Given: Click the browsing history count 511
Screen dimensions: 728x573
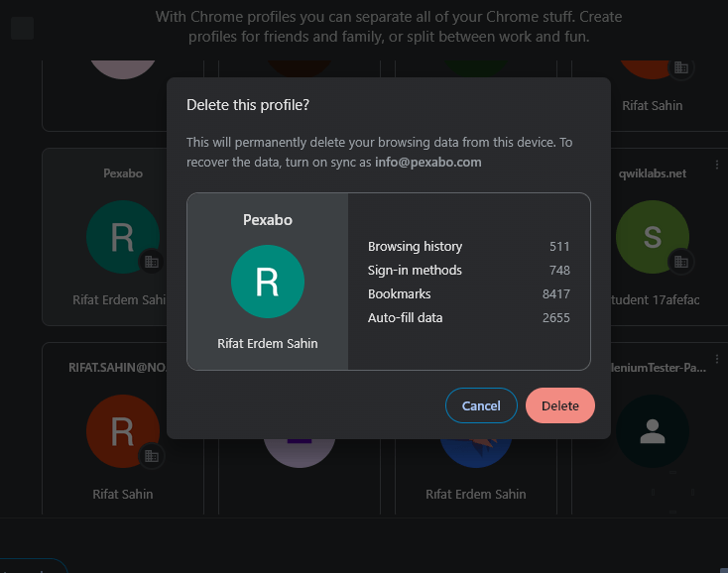Looking at the screenshot, I should tap(559, 247).
